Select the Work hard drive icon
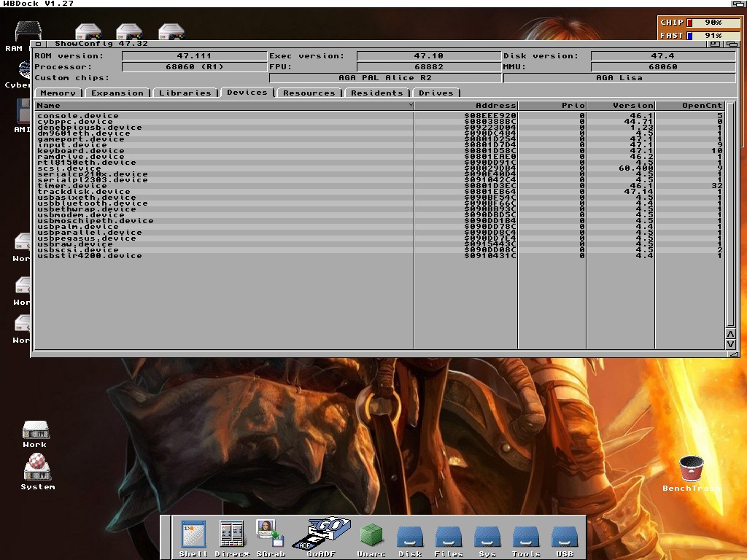This screenshot has height=560, width=747. click(35, 435)
